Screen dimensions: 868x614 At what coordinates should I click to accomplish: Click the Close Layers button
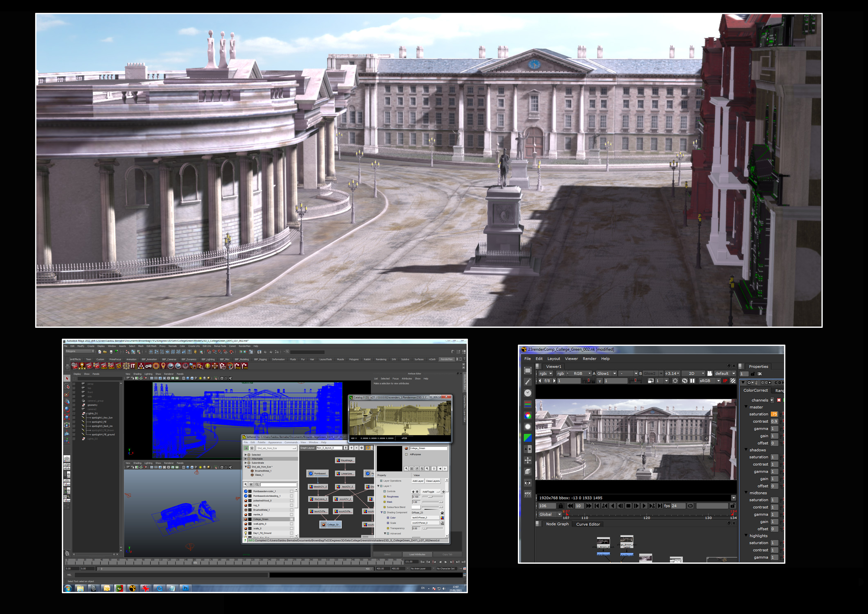pos(433,481)
